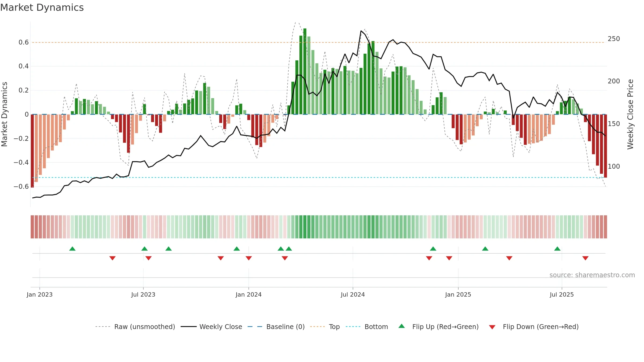This screenshot has height=362, width=644.
Task: Click the cyan dashed Bottom legend sample
Action: tap(353, 327)
